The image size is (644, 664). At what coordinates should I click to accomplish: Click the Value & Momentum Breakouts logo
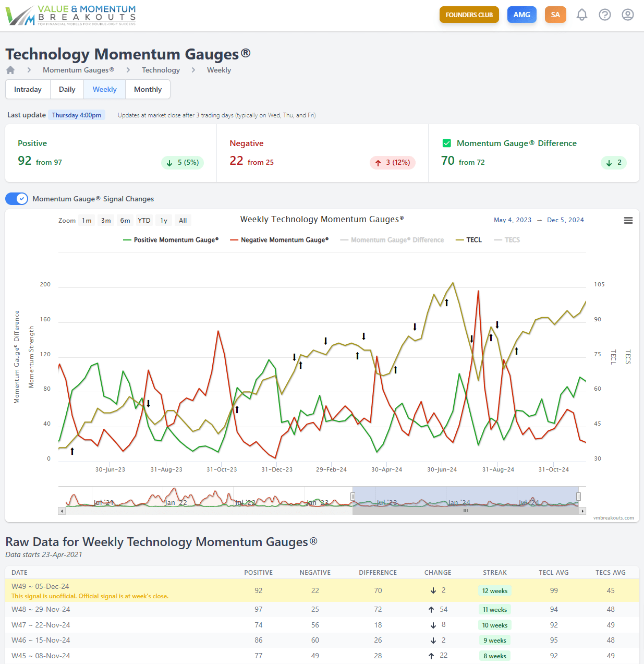71,16
